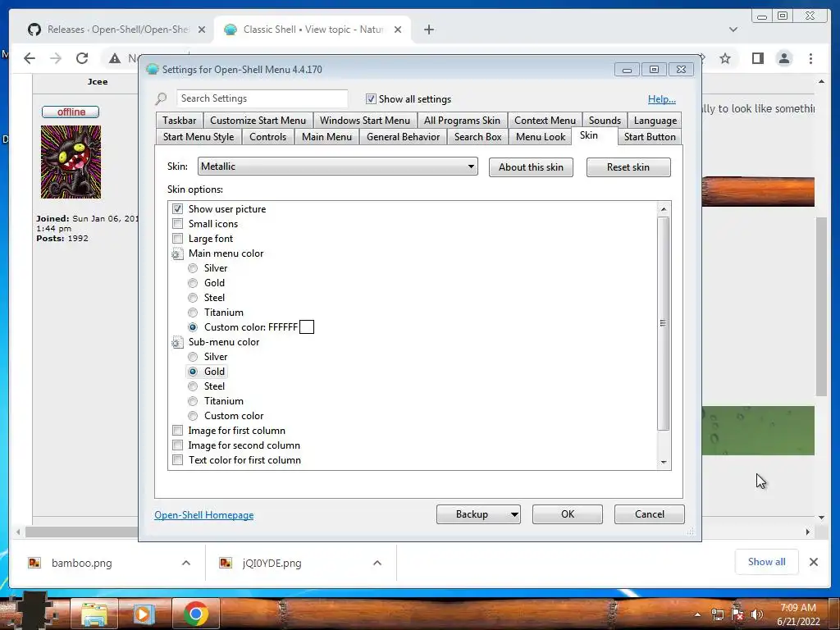840x630 pixels.
Task: Click the skin options scrollbar thumb
Action: point(663,323)
